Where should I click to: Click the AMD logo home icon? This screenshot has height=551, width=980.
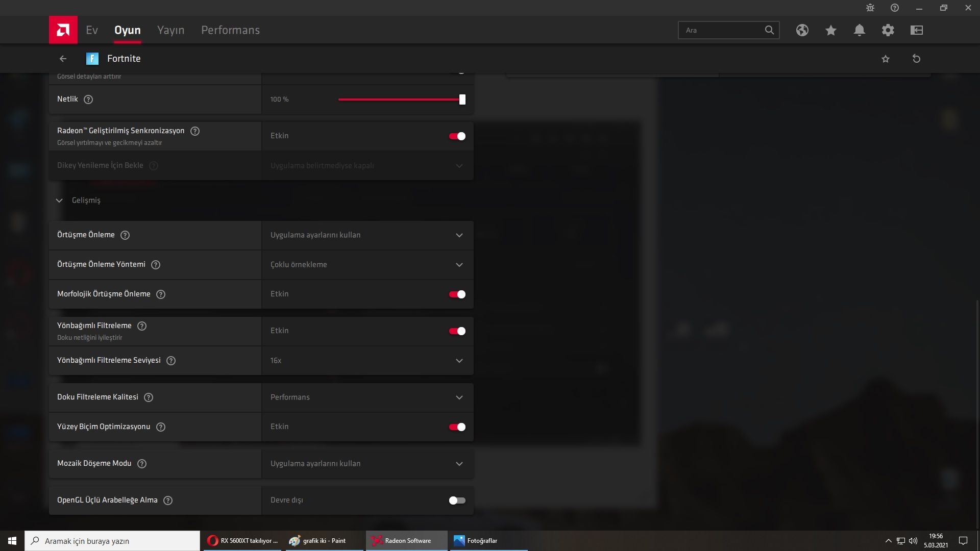[x=63, y=30]
